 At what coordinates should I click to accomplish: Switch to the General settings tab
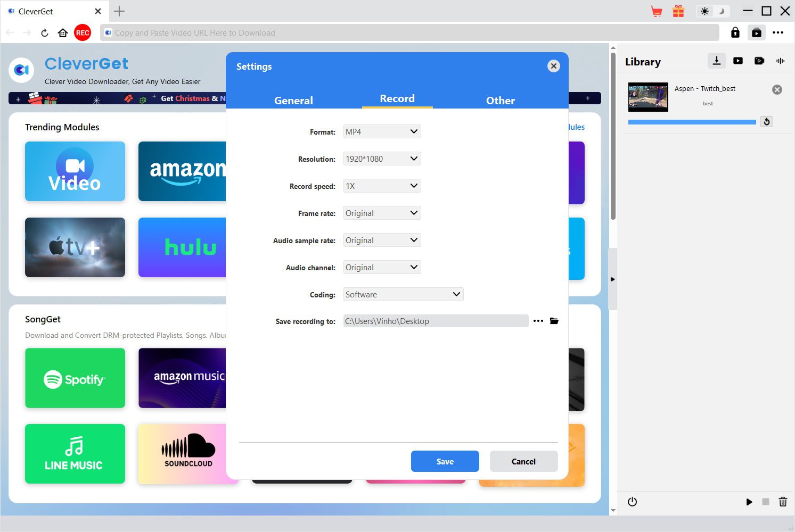[x=293, y=100]
